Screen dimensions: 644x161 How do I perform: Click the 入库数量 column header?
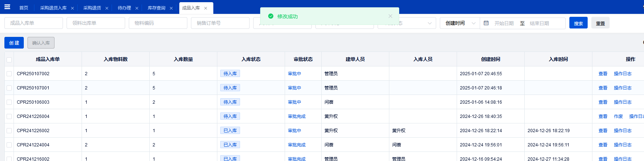183,59
